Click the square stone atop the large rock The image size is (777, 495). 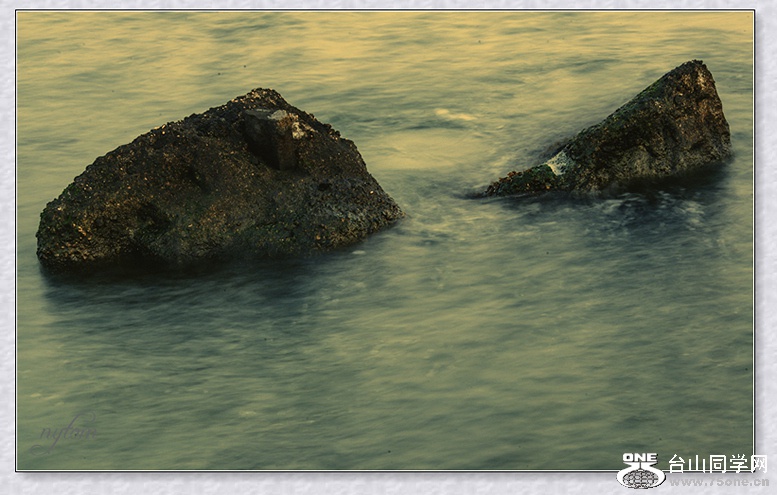point(273,135)
